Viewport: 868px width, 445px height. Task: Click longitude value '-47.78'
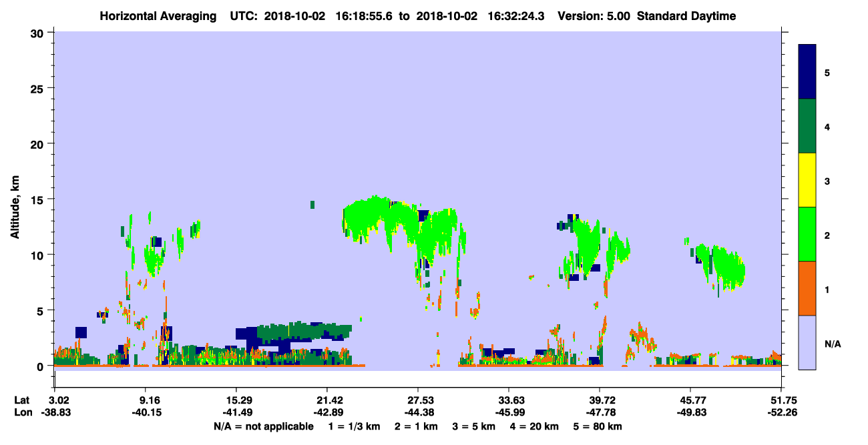(600, 412)
